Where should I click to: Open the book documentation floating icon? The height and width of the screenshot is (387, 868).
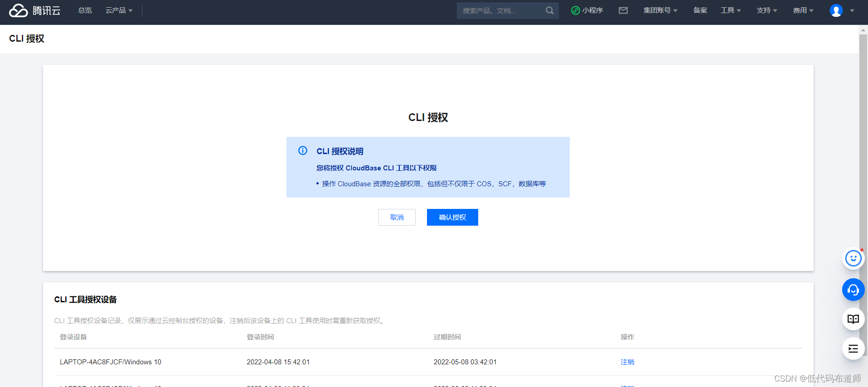click(853, 319)
